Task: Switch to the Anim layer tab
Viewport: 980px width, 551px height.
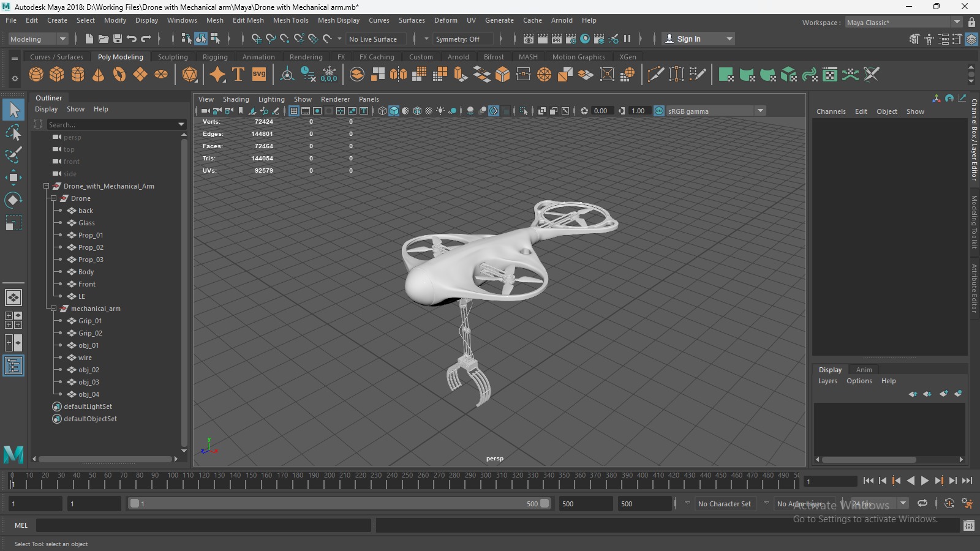Action: pyautogui.click(x=864, y=370)
